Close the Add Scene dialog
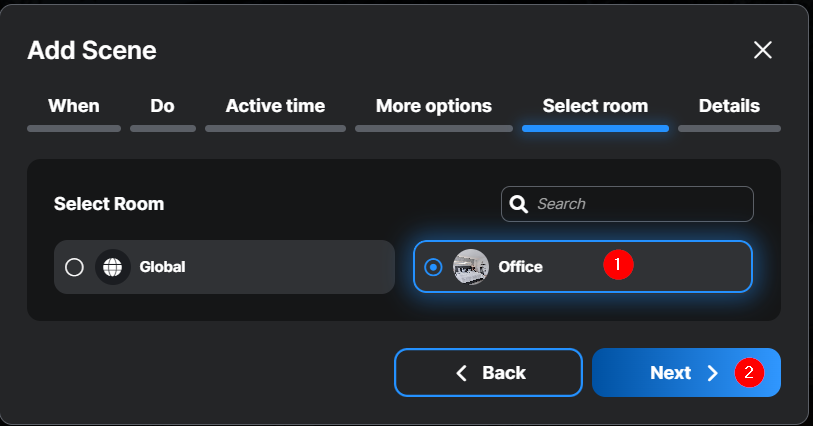The image size is (813, 426). point(763,50)
